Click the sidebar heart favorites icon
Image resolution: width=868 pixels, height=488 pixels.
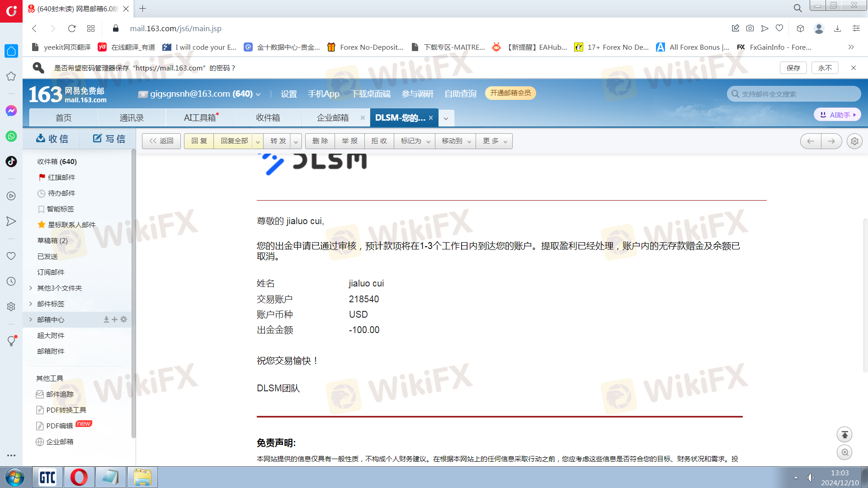point(11,256)
